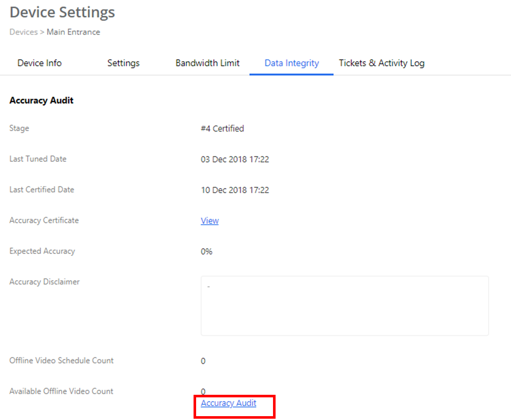Click inside the Accuracy Disclaimer text box

point(344,305)
